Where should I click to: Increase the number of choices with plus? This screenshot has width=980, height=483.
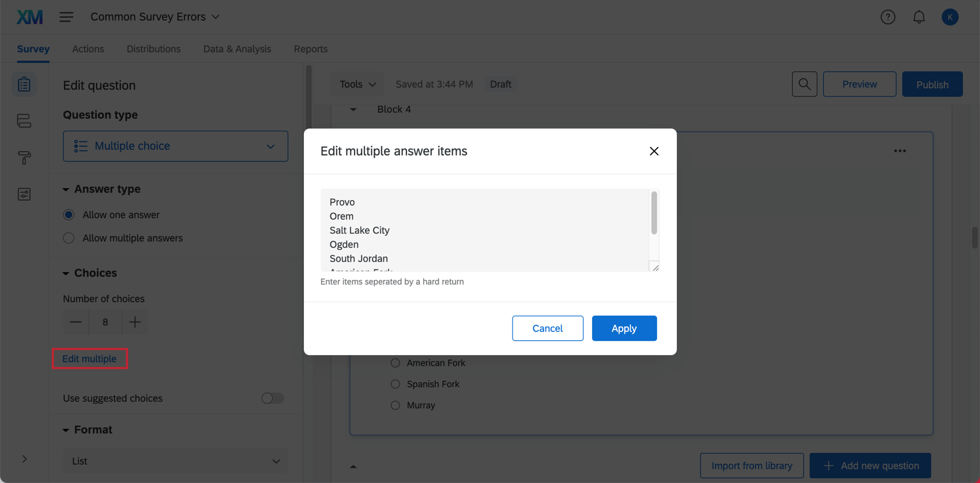point(135,322)
